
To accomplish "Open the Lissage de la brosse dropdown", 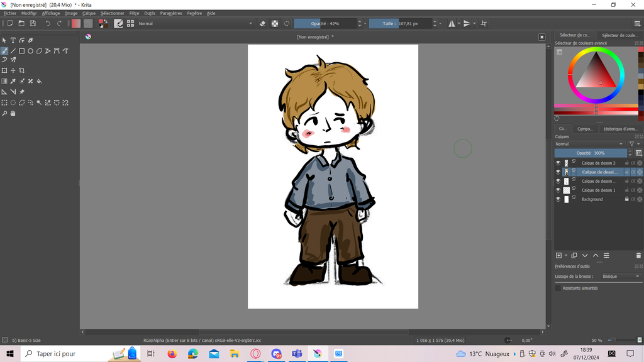I will 620,277.
